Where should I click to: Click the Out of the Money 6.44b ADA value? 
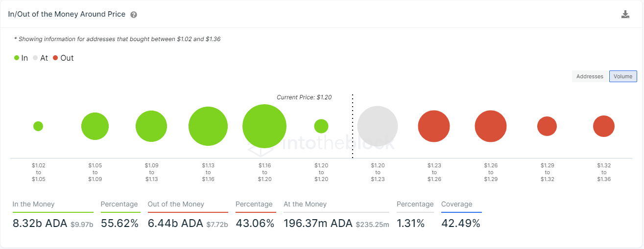(175, 224)
